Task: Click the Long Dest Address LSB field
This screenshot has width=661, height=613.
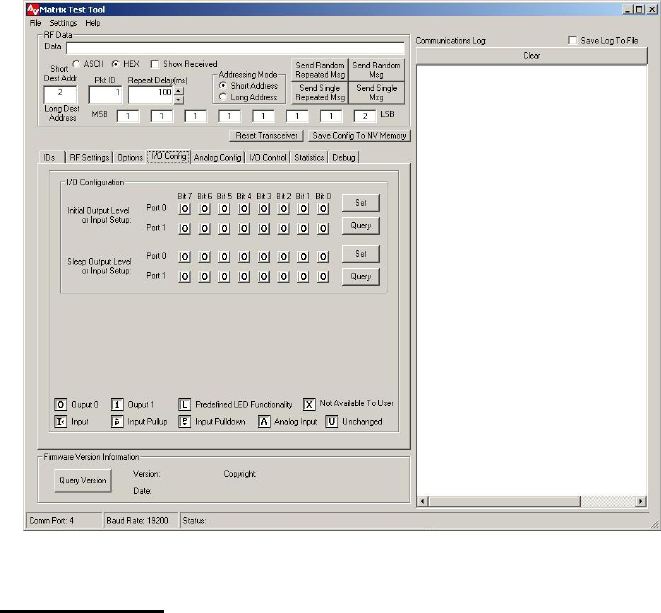Action: [x=365, y=116]
